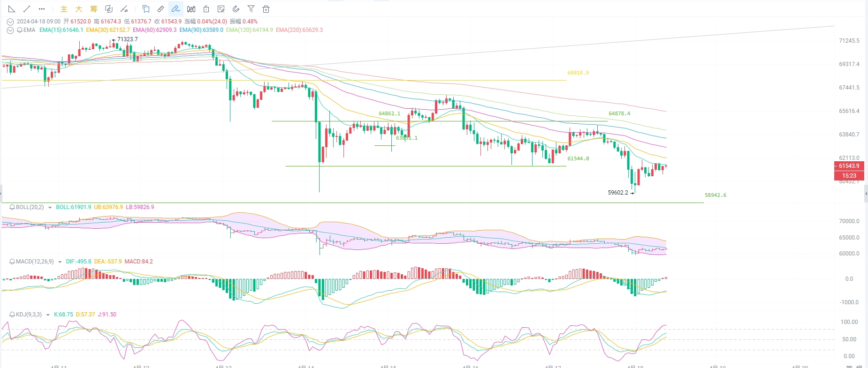Open the KDJ(9,3,3) dropdown arrow
The height and width of the screenshot is (368, 868).
tap(48, 315)
